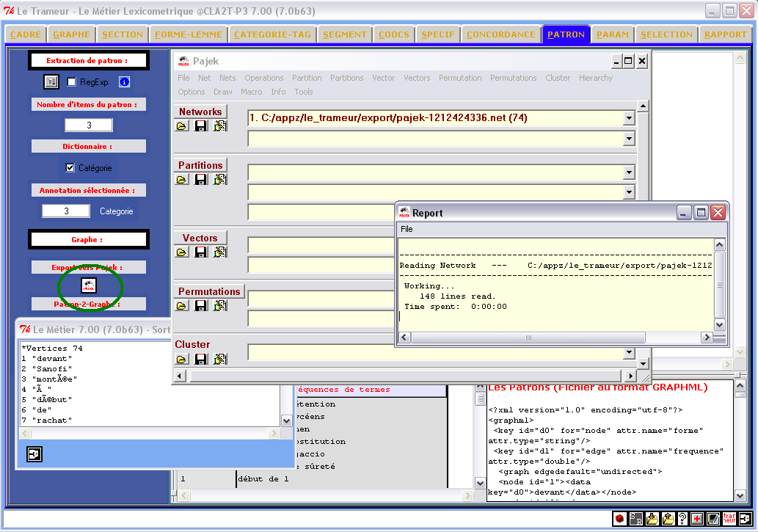The image size is (758, 532).
Task: Save the partition with the Partitions floppy icon
Action: (200, 180)
